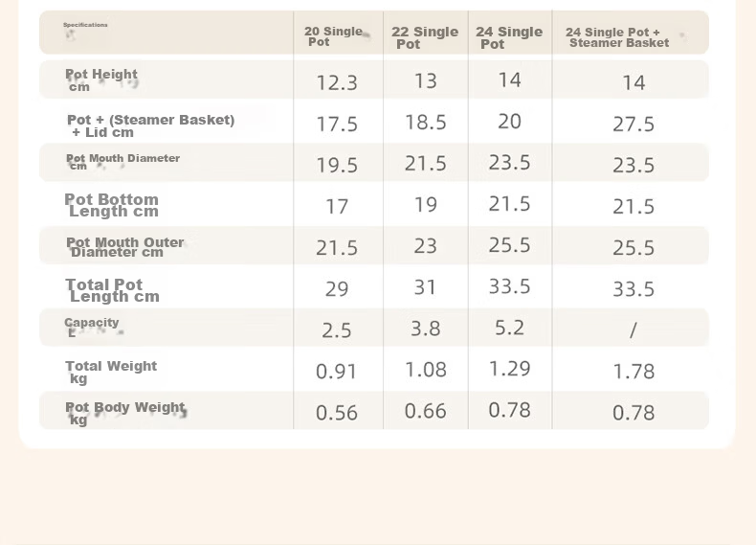Select total weight value 1.78
The height and width of the screenshot is (545, 756).
pyautogui.click(x=634, y=372)
